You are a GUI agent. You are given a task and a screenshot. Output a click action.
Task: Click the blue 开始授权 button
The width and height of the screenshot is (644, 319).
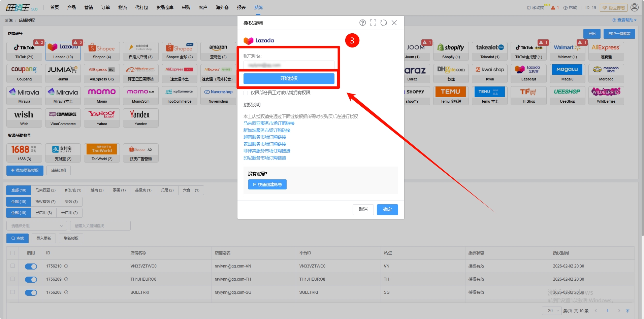click(289, 79)
